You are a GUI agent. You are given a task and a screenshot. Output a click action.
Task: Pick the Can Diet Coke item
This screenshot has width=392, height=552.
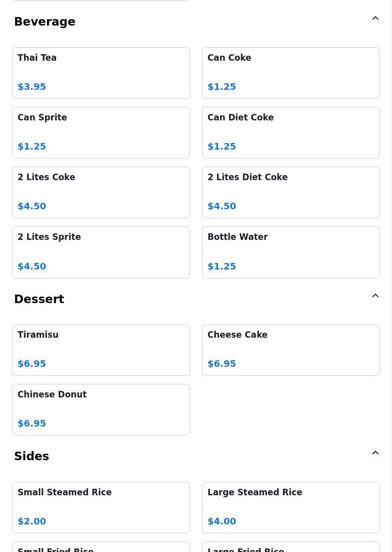(291, 132)
